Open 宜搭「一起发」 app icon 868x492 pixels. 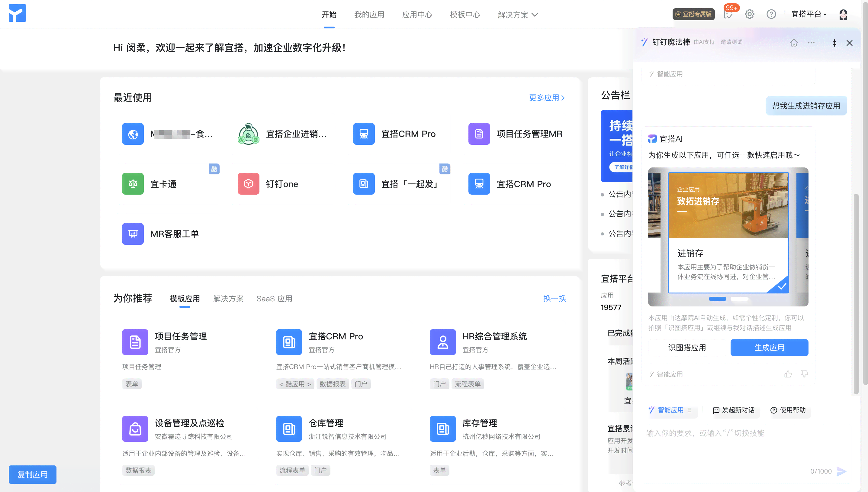pyautogui.click(x=364, y=184)
